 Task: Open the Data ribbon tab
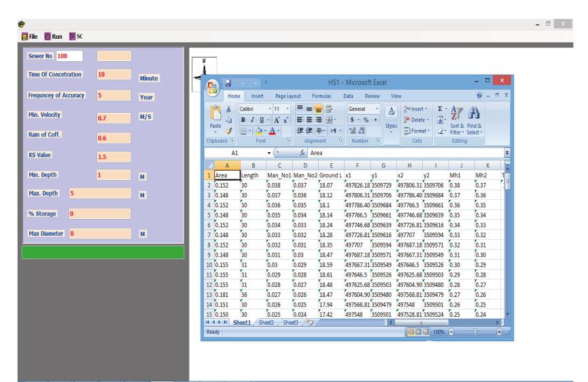(x=348, y=96)
